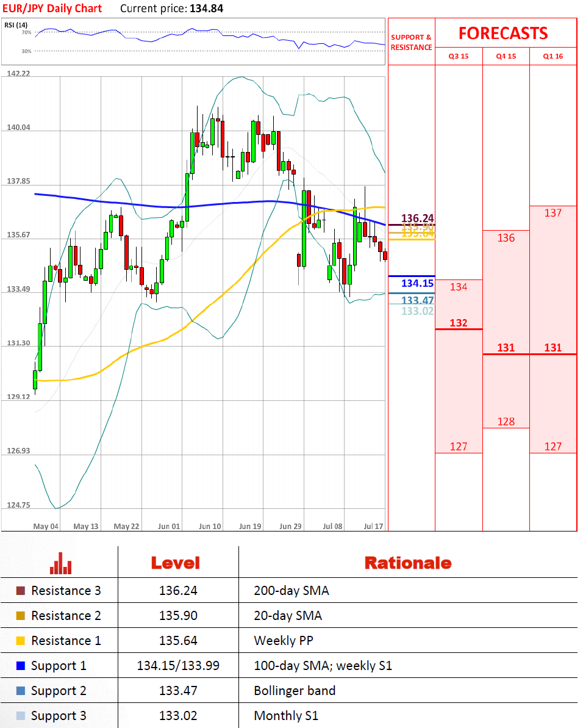
Task: Click the Support 2 steel-blue swatch
Action: point(20,691)
